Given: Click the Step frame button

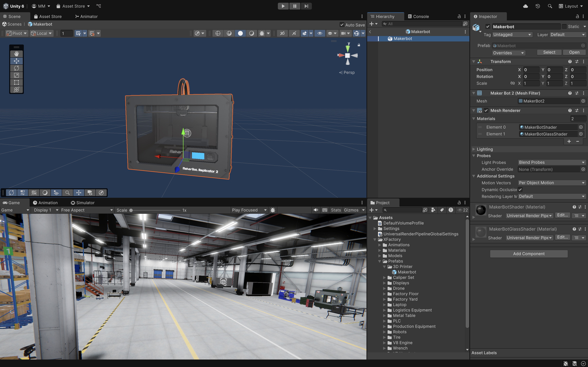Looking at the screenshot, I should pos(306,6).
